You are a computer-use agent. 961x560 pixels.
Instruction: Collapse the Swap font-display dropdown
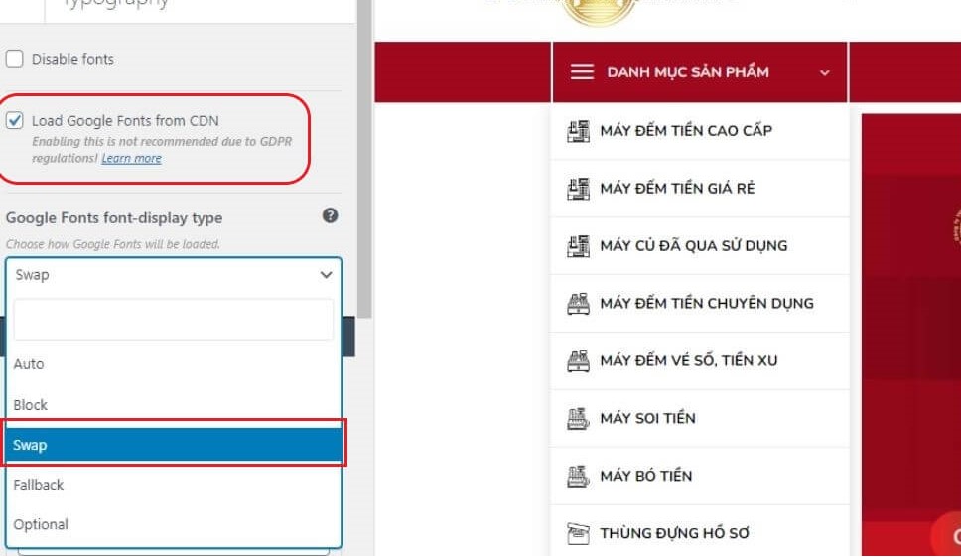174,275
